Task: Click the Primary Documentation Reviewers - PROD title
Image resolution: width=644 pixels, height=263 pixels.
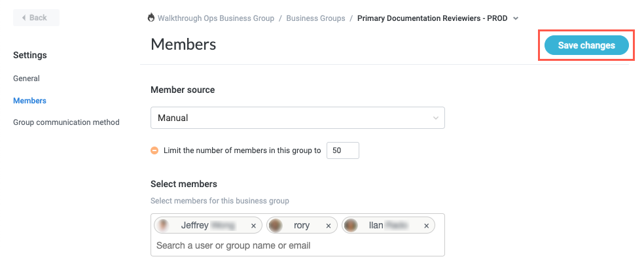Action: coord(432,18)
